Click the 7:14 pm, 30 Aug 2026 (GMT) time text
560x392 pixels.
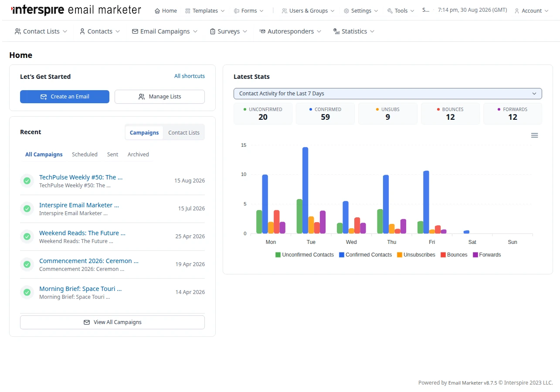[x=472, y=10]
